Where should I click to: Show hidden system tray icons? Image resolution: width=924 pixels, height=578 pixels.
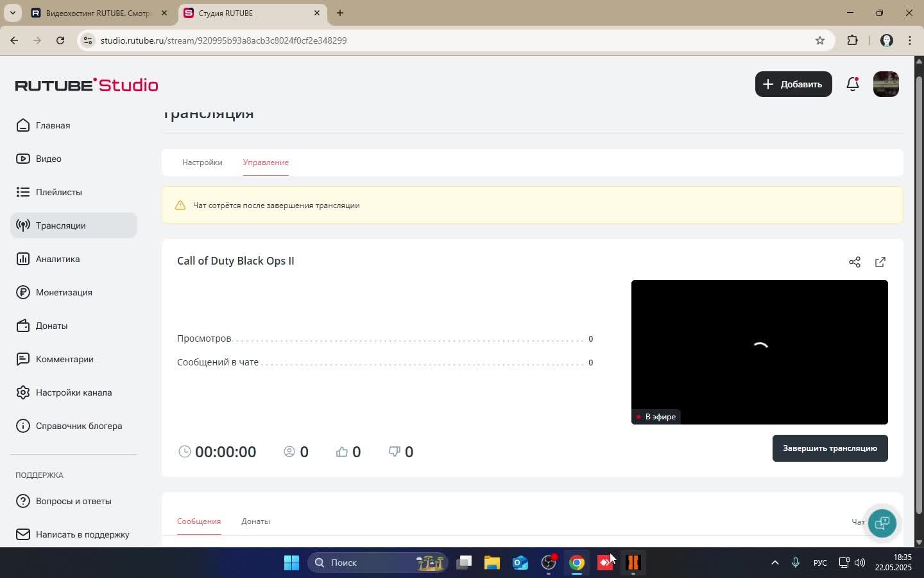(775, 563)
